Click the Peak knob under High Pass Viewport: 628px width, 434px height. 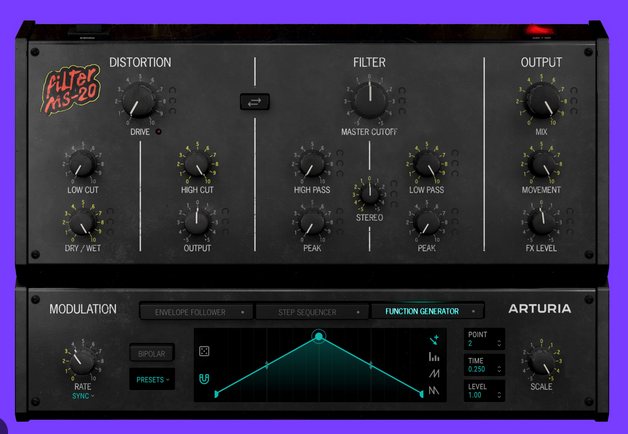[312, 222]
